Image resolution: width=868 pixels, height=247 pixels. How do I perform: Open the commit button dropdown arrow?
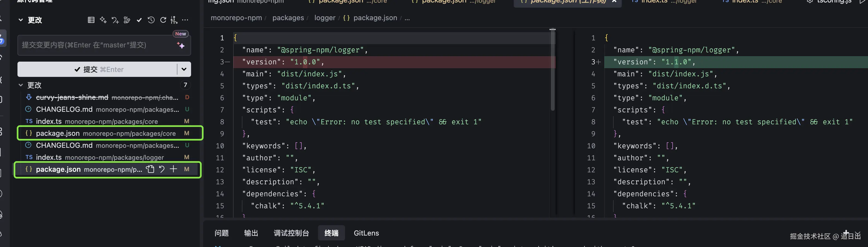(184, 69)
